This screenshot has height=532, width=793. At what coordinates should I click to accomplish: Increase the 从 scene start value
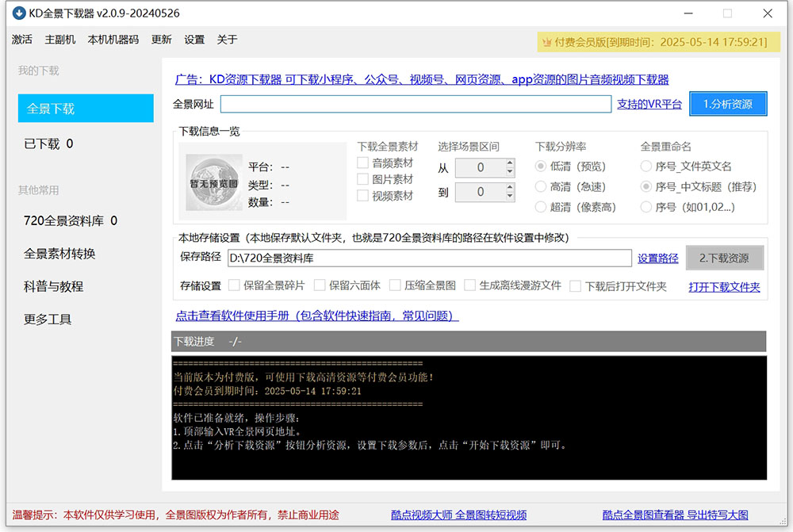(x=509, y=163)
